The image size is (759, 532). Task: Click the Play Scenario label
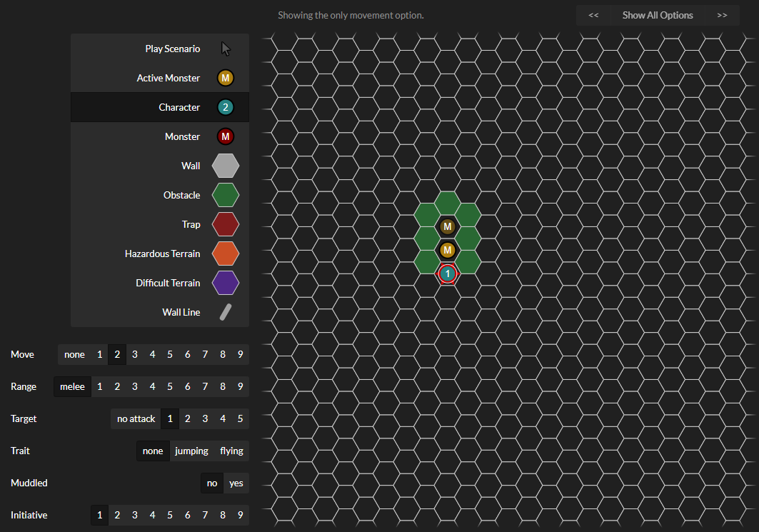(173, 49)
